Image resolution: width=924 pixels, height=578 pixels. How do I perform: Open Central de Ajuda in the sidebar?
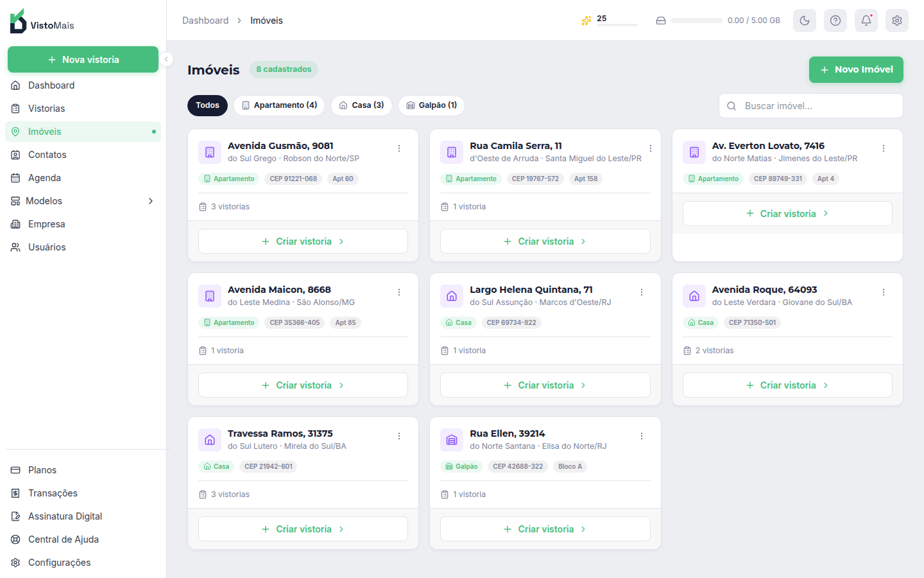pos(83,539)
